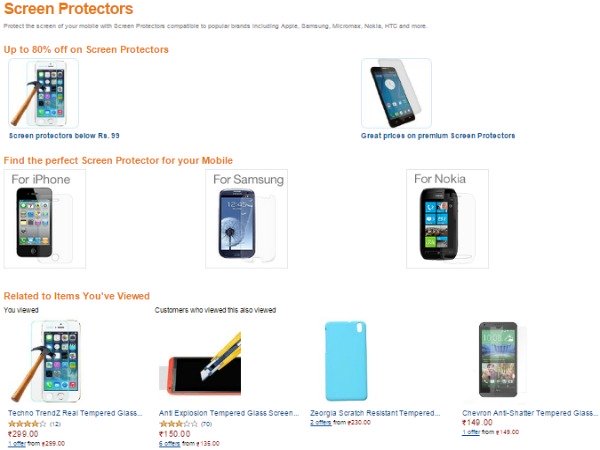
Task: Open the Chevron Anti-Shatter Tempered Glass title
Action: (529, 412)
